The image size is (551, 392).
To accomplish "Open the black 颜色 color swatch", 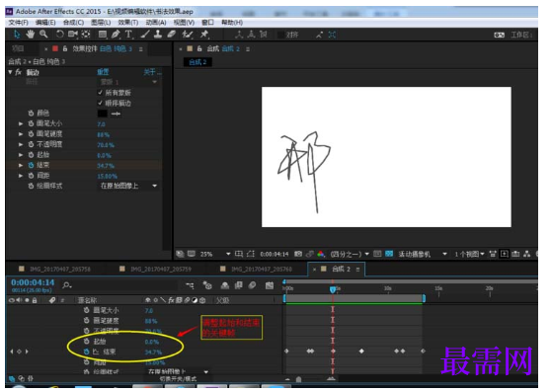I will pos(103,114).
